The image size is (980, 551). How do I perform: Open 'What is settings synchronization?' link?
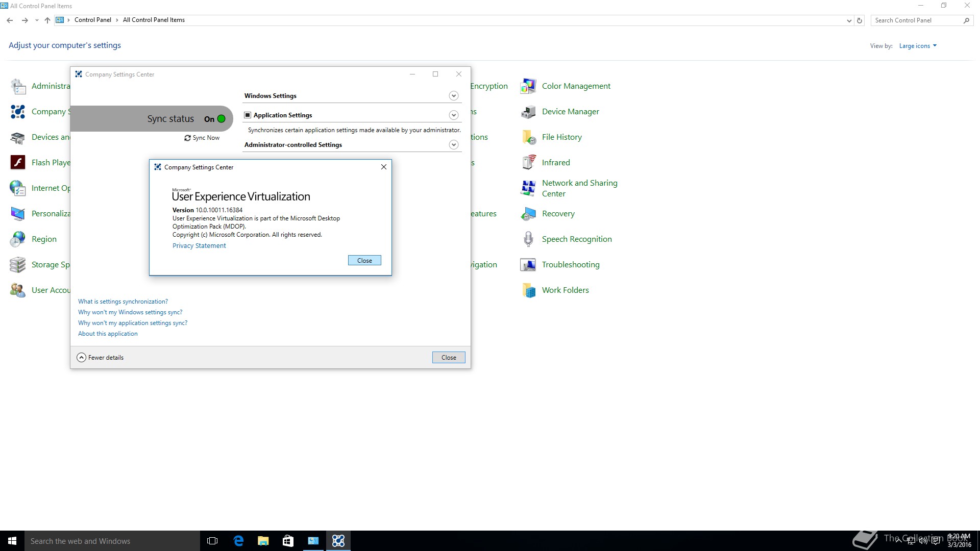tap(123, 302)
